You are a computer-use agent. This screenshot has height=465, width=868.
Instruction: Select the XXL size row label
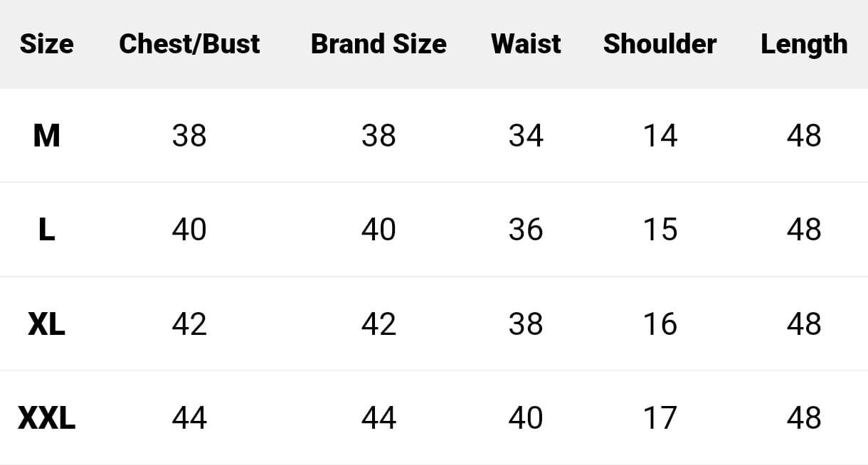pos(46,418)
